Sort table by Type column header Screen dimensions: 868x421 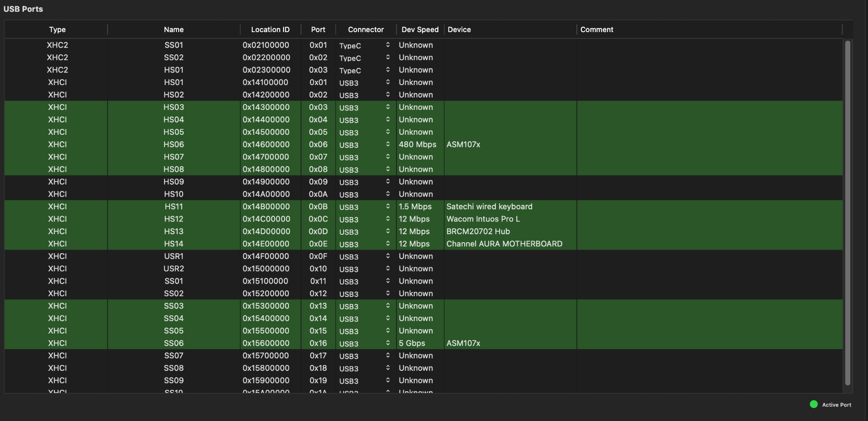57,29
